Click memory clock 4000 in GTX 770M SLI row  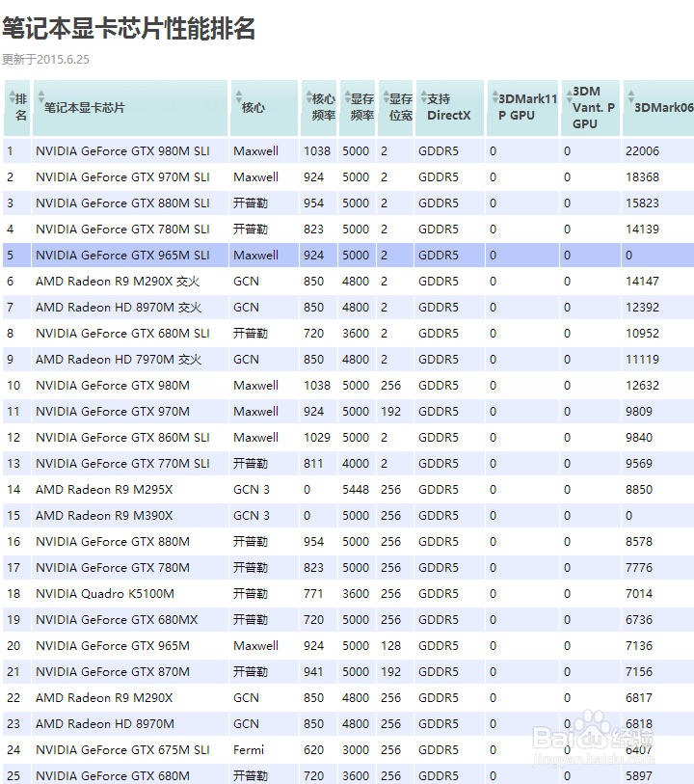tap(356, 464)
